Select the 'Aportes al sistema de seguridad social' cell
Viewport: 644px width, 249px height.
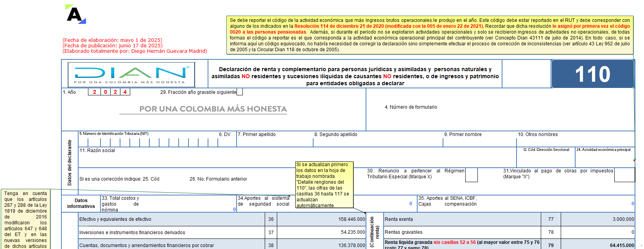325,204
